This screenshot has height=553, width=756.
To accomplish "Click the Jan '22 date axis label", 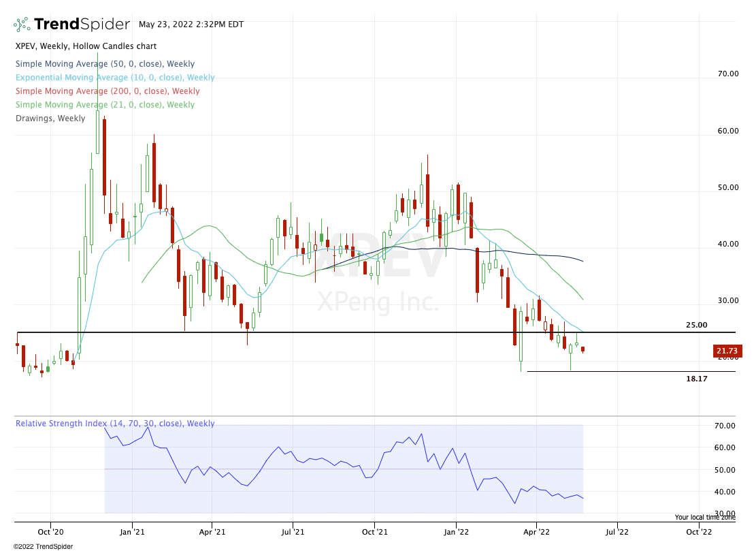I will [456, 532].
